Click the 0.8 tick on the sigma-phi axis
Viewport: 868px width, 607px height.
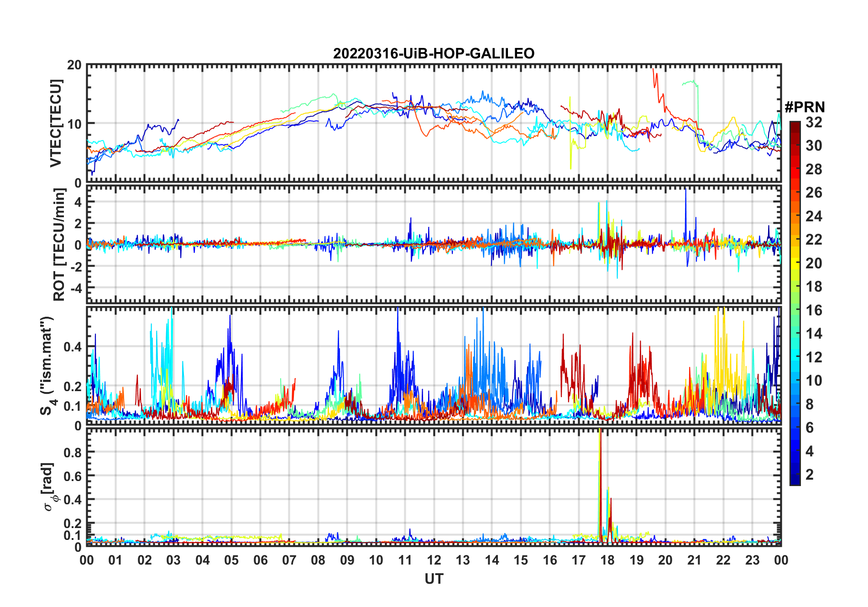point(72,452)
